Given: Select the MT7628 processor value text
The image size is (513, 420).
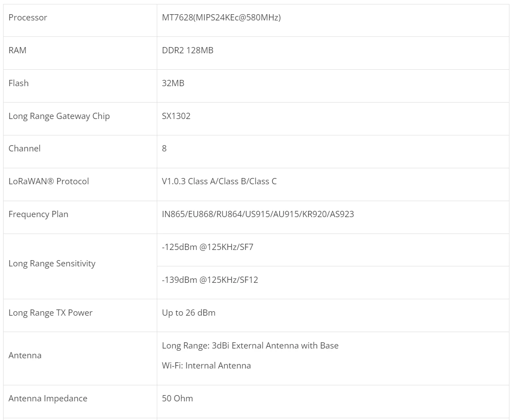Looking at the screenshot, I should [221, 18].
